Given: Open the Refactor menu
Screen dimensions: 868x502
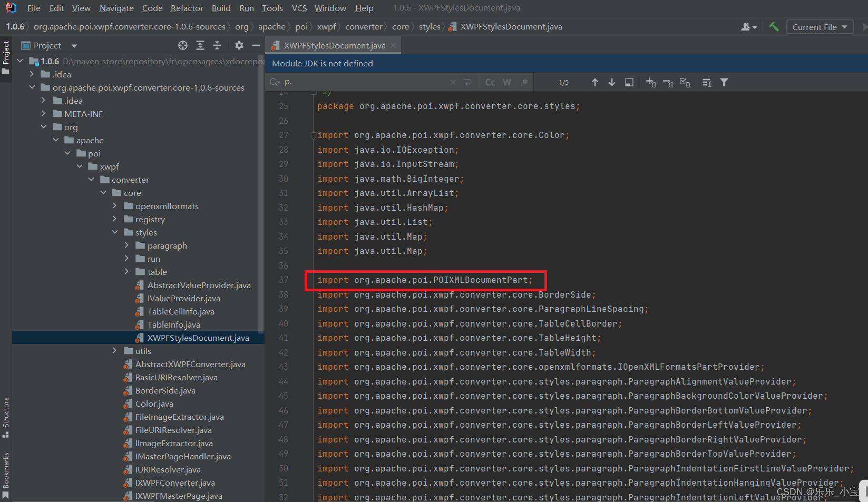Looking at the screenshot, I should tap(187, 8).
